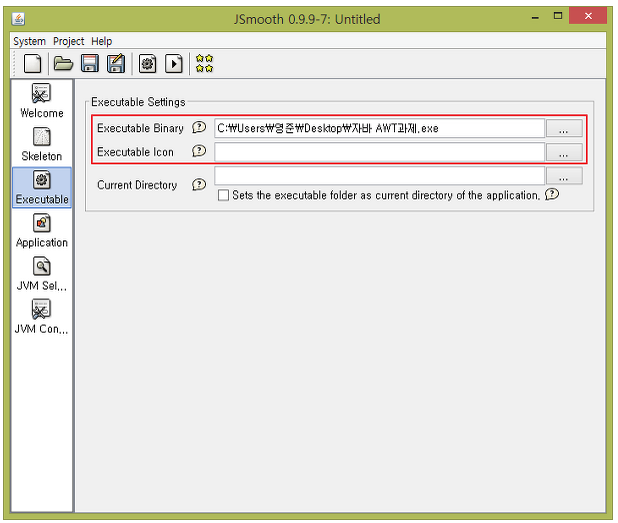Click the JSmooth title bar application icon
This screenshot has height=523, width=618.
(18, 19)
